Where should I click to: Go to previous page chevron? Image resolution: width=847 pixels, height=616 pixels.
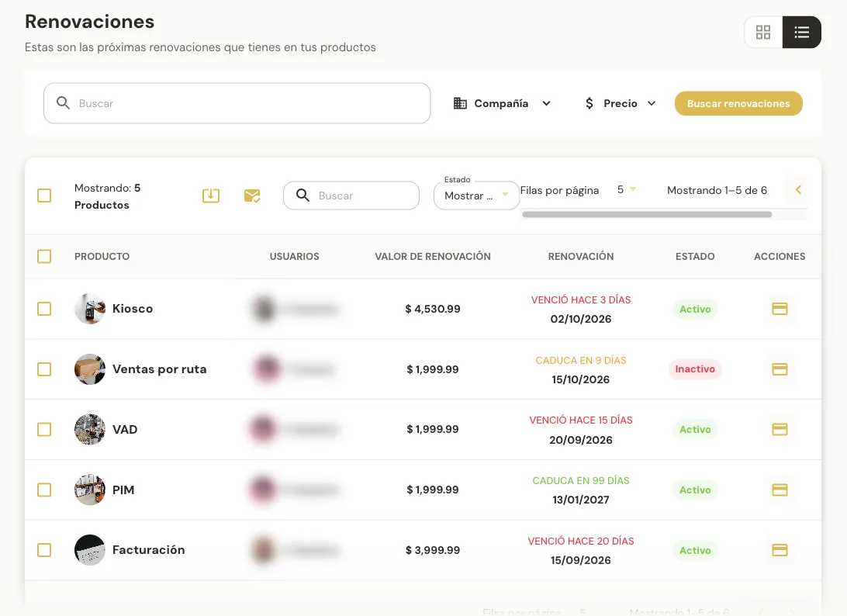[x=798, y=189]
